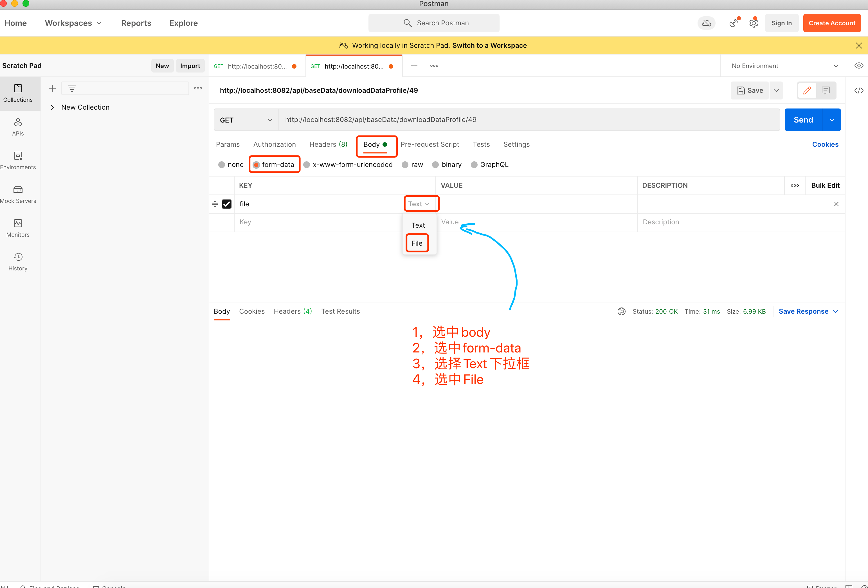Switch to the Headers (8) request tab
868x588 pixels.
pyautogui.click(x=328, y=144)
